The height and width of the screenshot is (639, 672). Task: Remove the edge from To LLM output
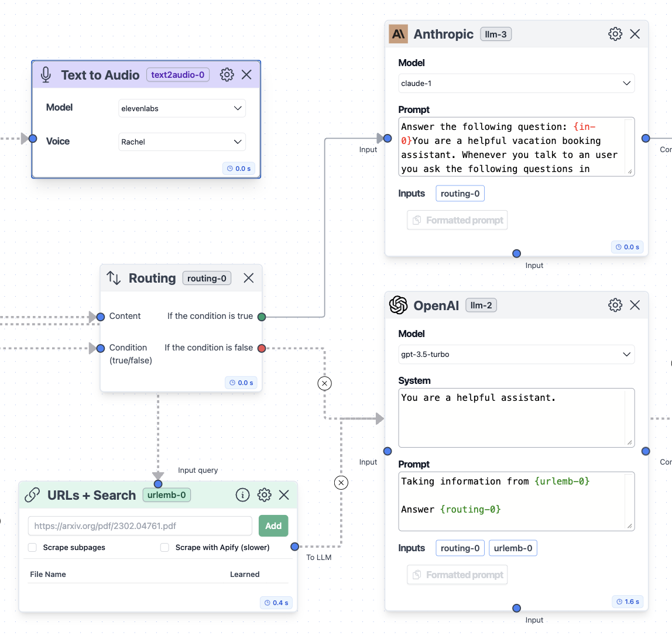[341, 483]
